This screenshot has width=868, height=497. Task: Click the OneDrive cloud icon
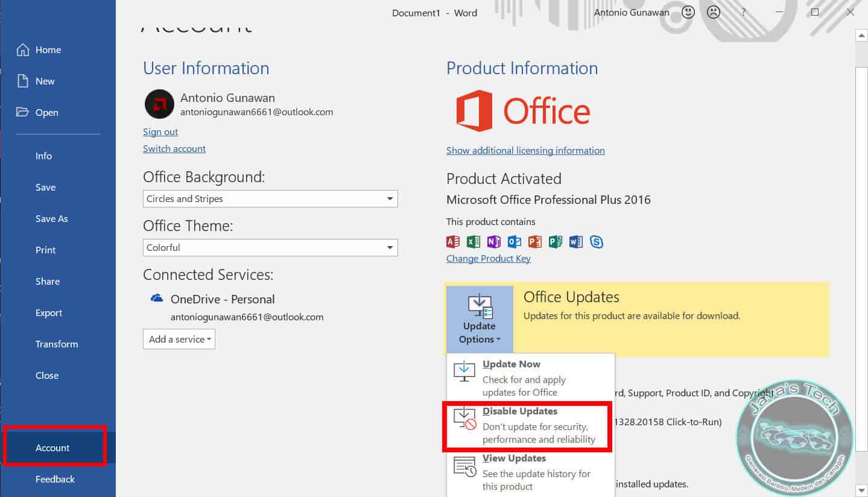(157, 299)
